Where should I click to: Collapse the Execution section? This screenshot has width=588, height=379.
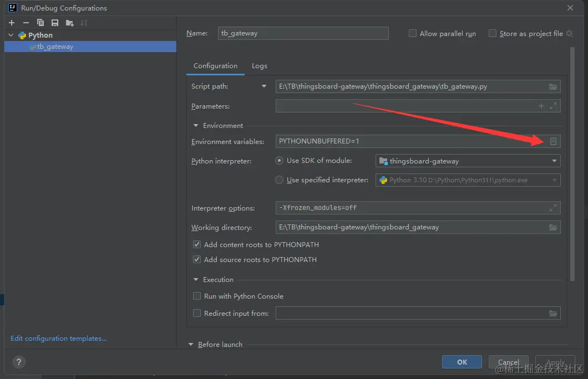(x=195, y=279)
